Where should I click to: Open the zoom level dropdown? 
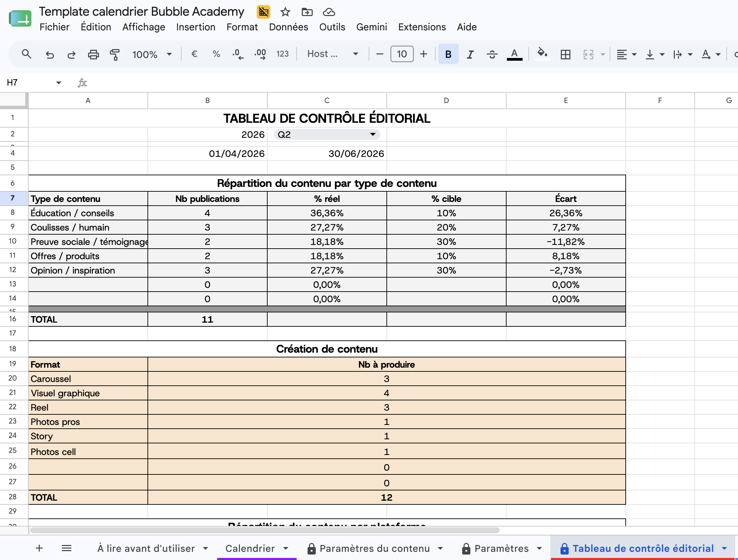[152, 54]
